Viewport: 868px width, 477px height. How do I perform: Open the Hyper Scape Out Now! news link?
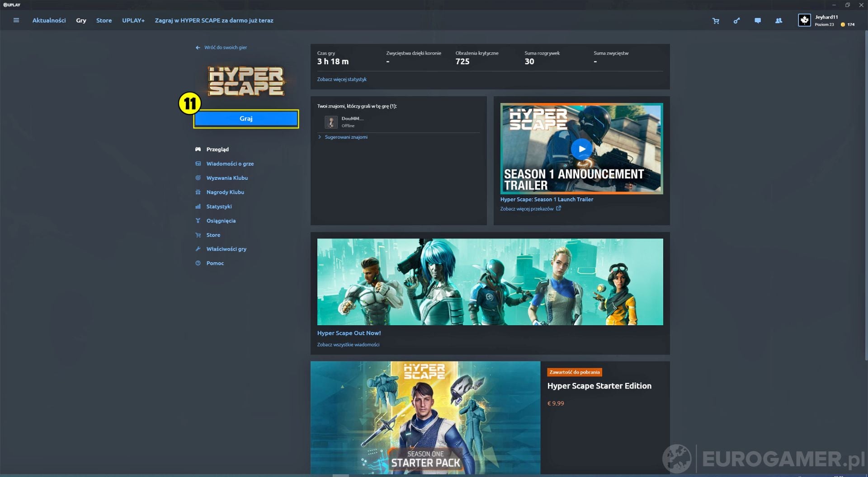coord(349,333)
